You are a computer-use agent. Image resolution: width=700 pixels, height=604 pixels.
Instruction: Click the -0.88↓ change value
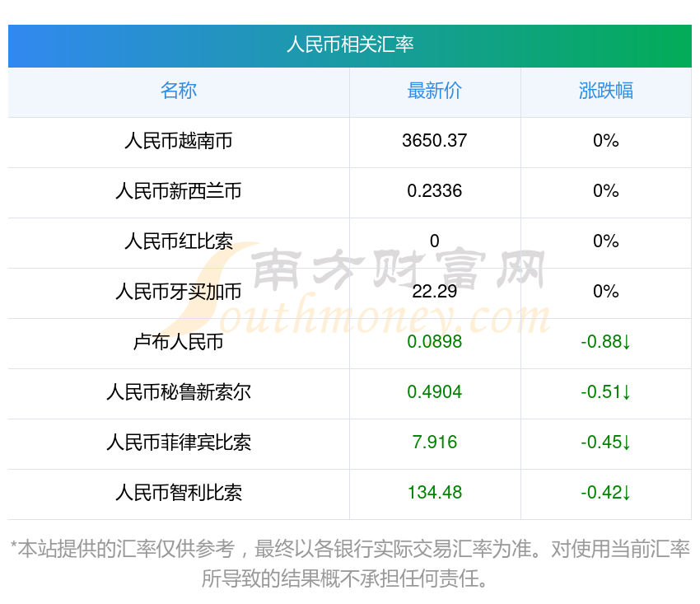point(606,342)
